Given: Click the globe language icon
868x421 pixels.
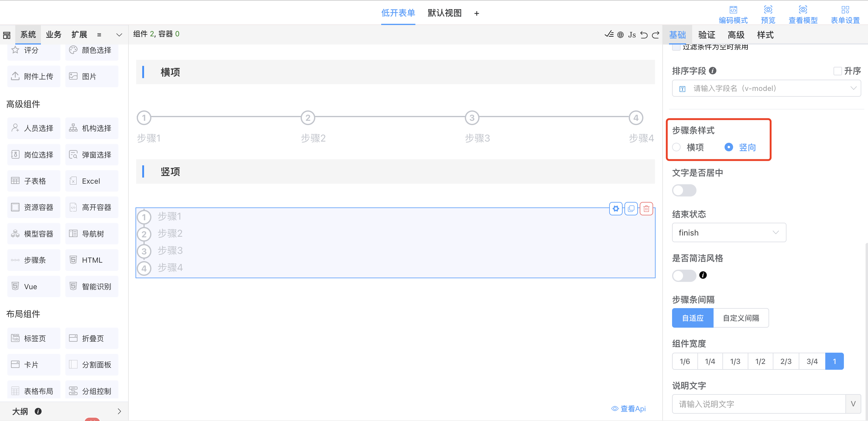Looking at the screenshot, I should pos(620,35).
